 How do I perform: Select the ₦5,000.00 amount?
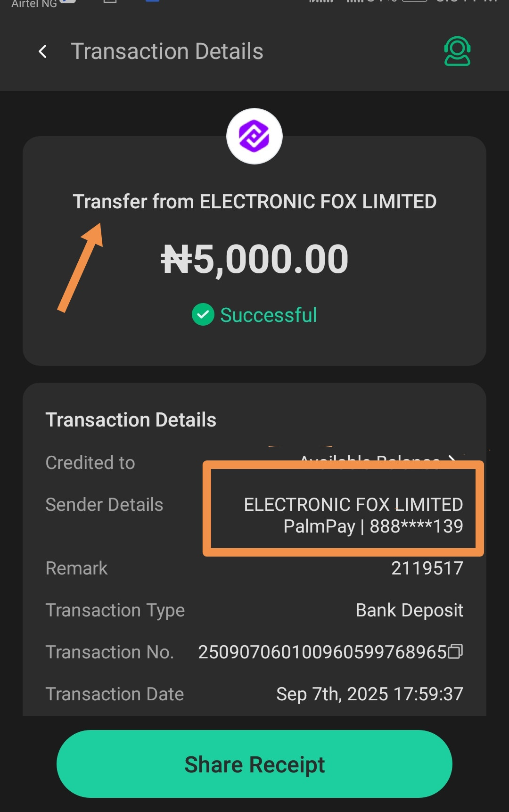pyautogui.click(x=254, y=259)
